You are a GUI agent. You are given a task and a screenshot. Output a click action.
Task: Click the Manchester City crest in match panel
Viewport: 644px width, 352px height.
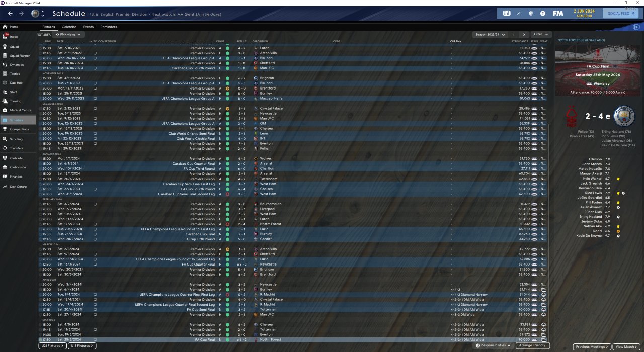625,116
